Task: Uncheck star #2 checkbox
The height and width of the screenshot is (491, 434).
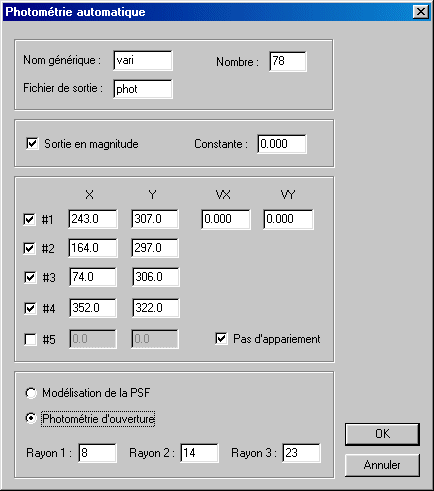Action: [29, 248]
